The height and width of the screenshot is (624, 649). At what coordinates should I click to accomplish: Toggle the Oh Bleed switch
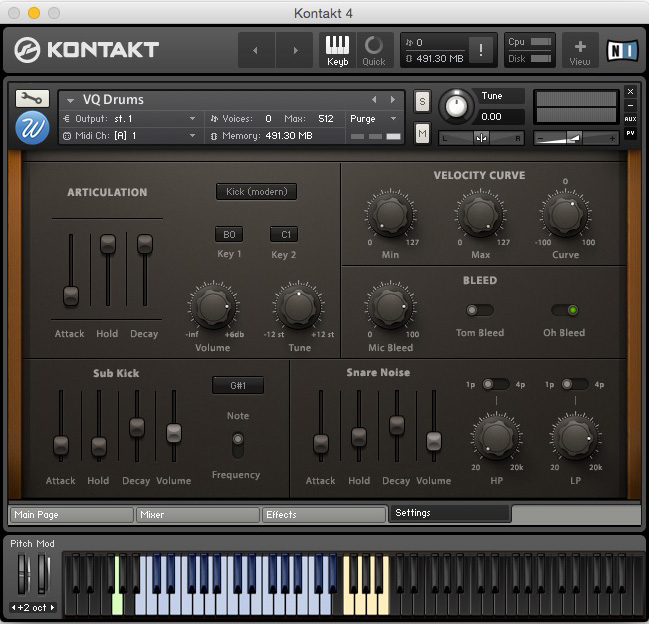565,310
